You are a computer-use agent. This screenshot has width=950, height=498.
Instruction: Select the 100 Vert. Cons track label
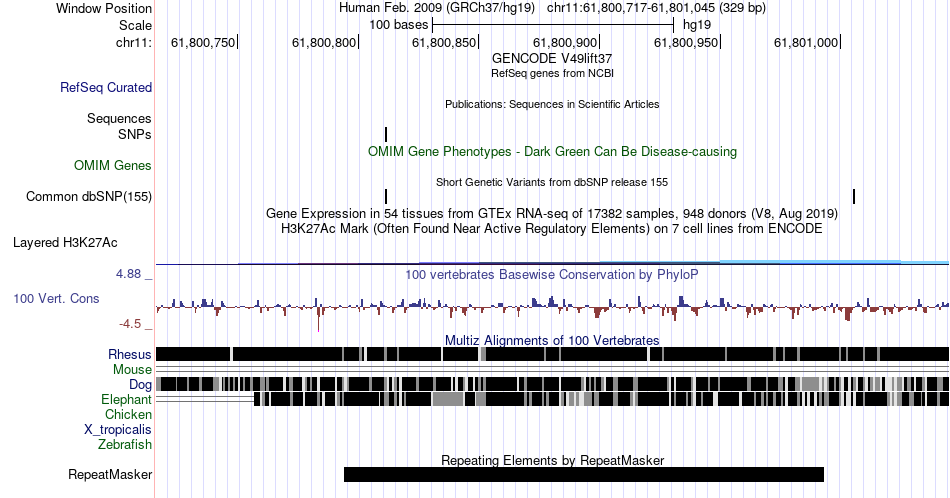pos(56,299)
